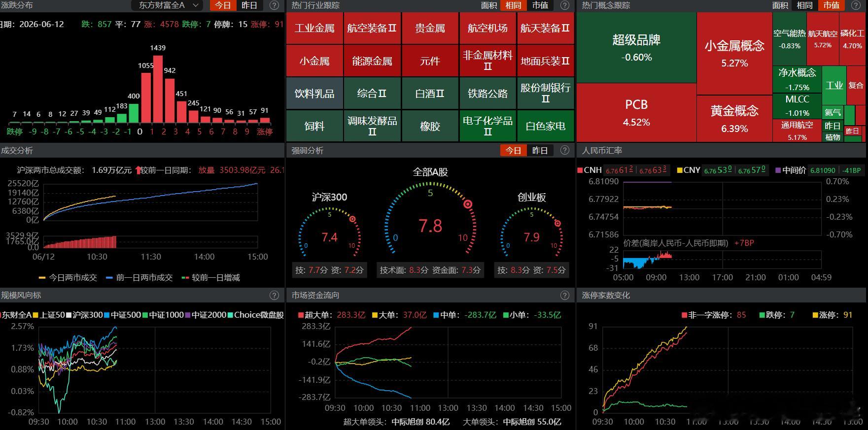The width and height of the screenshot is (868, 430).
Task: Toggle 较前一日增减 legend entry
Action: coord(211,278)
